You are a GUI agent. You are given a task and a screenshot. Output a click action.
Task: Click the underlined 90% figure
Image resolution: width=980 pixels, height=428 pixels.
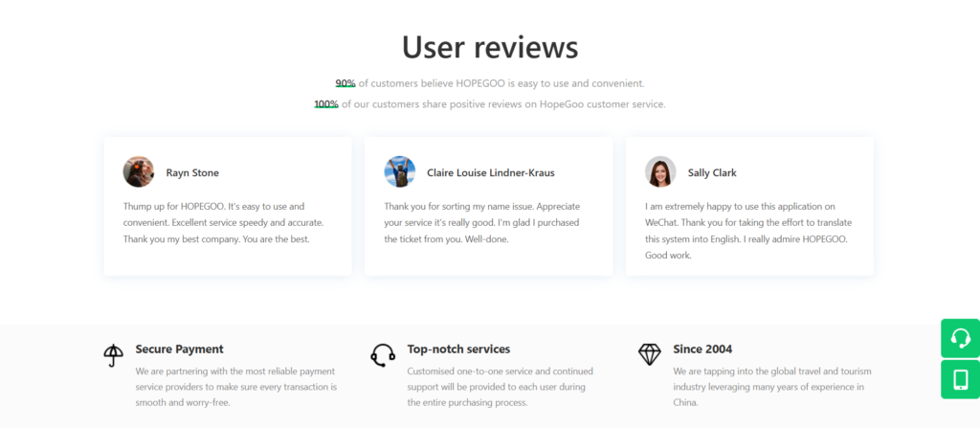tap(345, 83)
